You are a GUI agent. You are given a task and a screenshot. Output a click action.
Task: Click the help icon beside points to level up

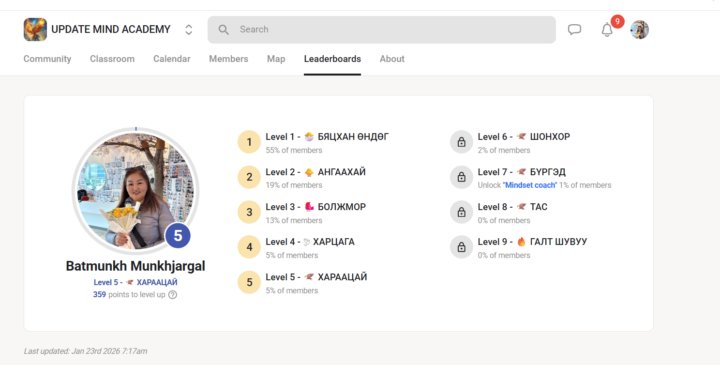173,295
